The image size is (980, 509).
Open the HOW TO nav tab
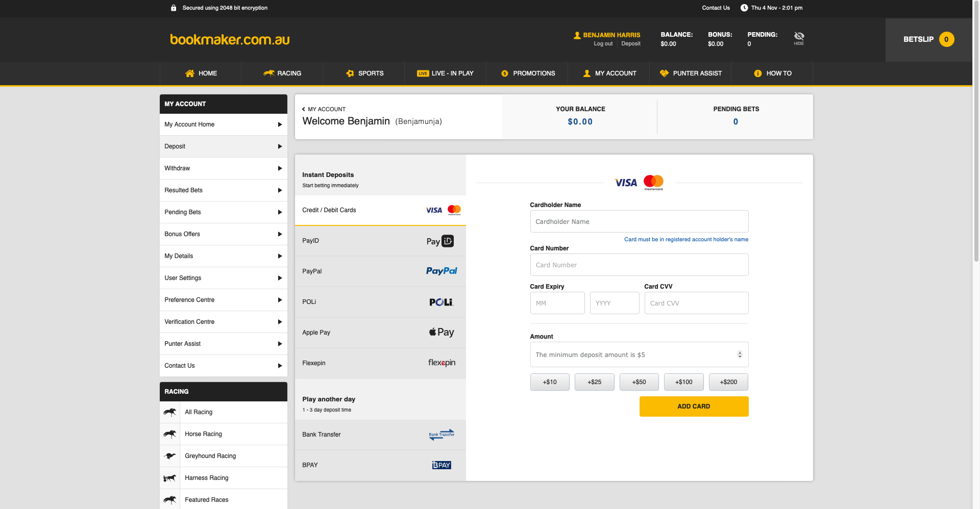772,73
